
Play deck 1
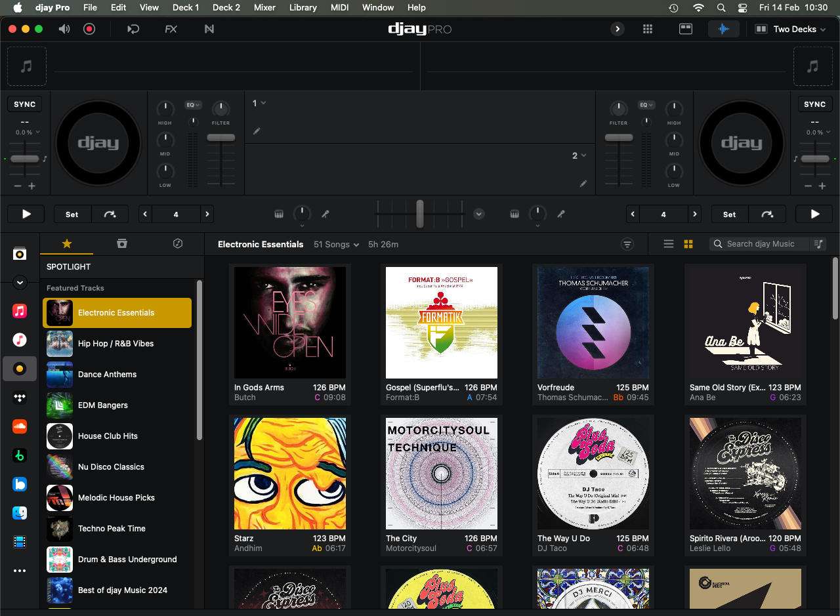tap(26, 214)
